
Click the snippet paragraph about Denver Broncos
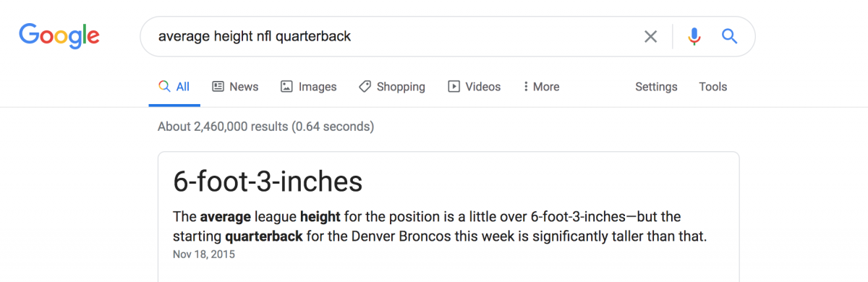tap(440, 226)
